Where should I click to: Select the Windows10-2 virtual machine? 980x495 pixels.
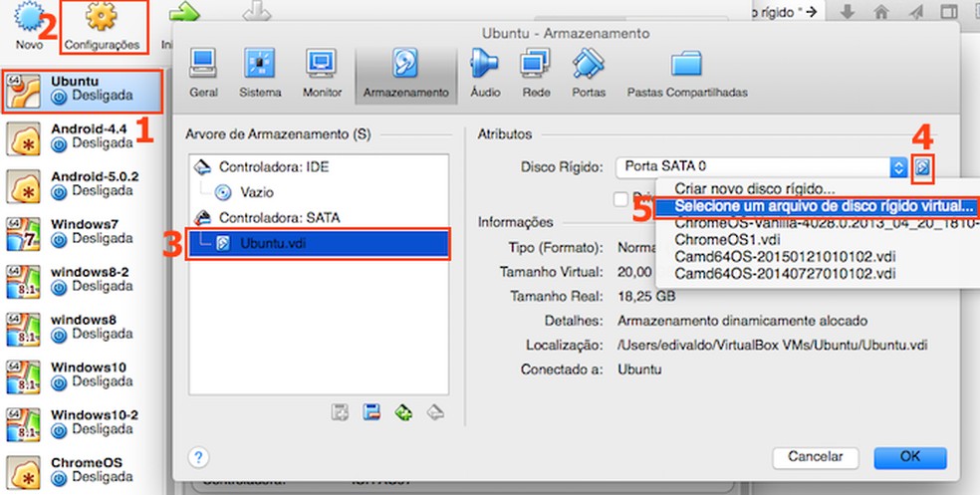pyautogui.click(x=82, y=423)
